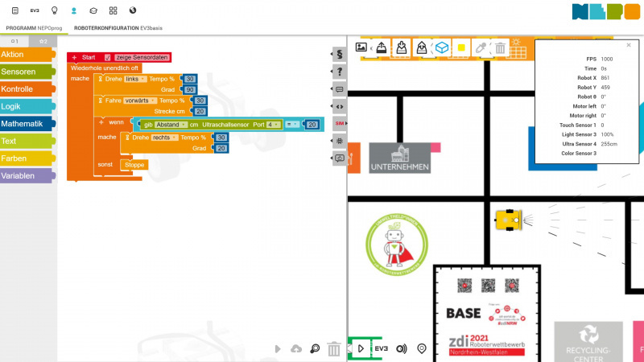Click the NEPO logo
The height and width of the screenshot is (362, 644).
tap(605, 11)
